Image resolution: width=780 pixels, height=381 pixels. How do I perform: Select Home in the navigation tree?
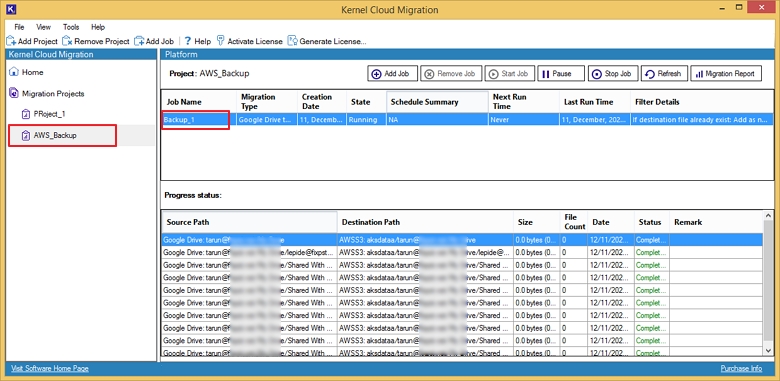pyautogui.click(x=32, y=72)
